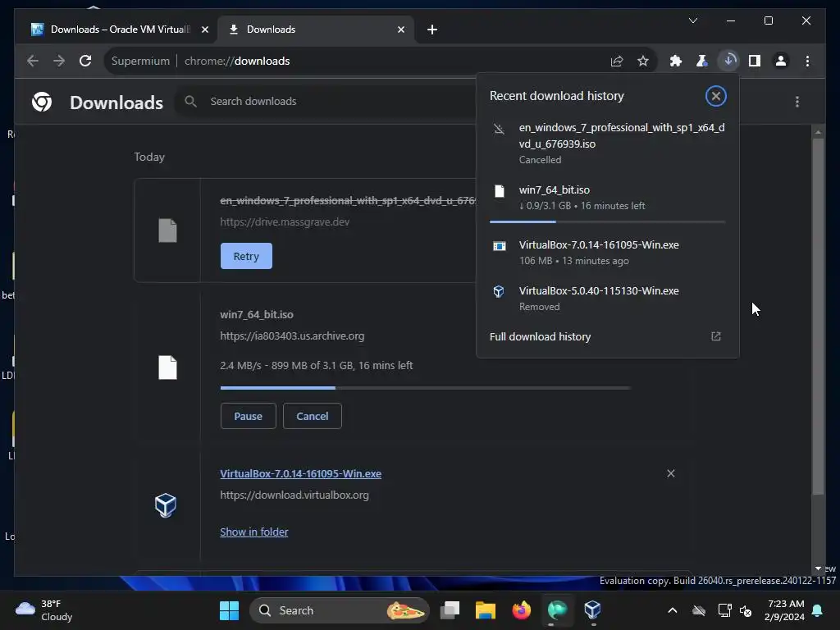Screen dimensions: 840x630
Task: Click the cancelled ISO file icon
Action: [167, 231]
